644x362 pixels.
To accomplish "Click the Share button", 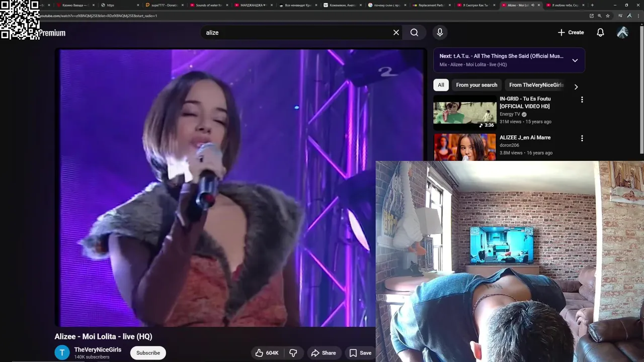I will click(x=323, y=353).
